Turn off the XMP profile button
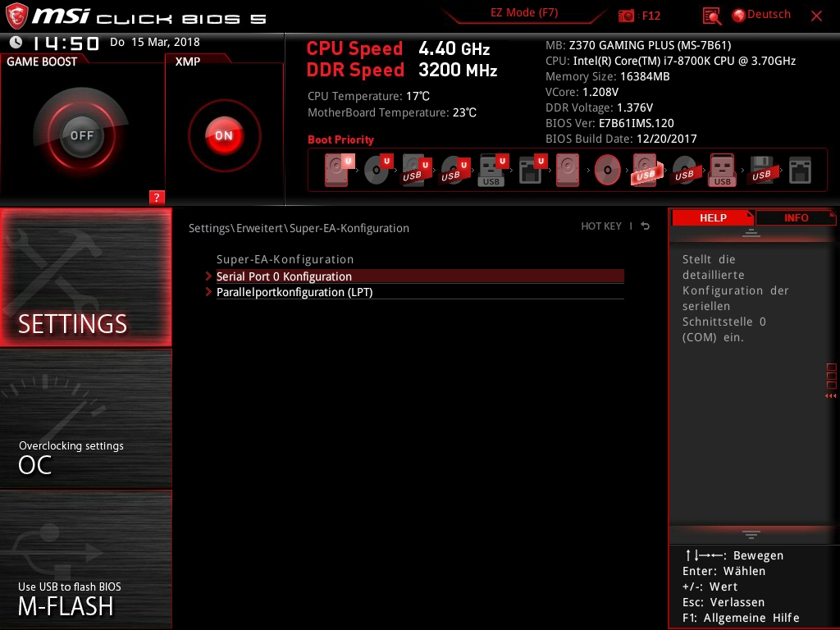The height and width of the screenshot is (630, 840). point(224,135)
